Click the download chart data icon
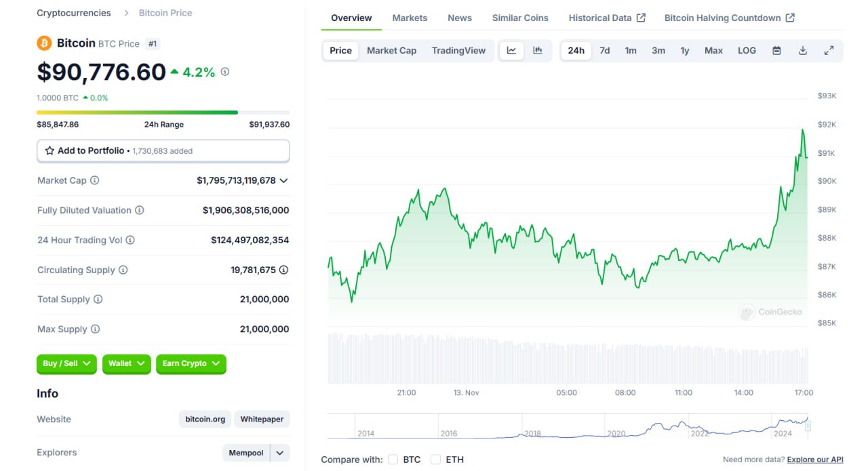The image size is (868, 471). 803,51
